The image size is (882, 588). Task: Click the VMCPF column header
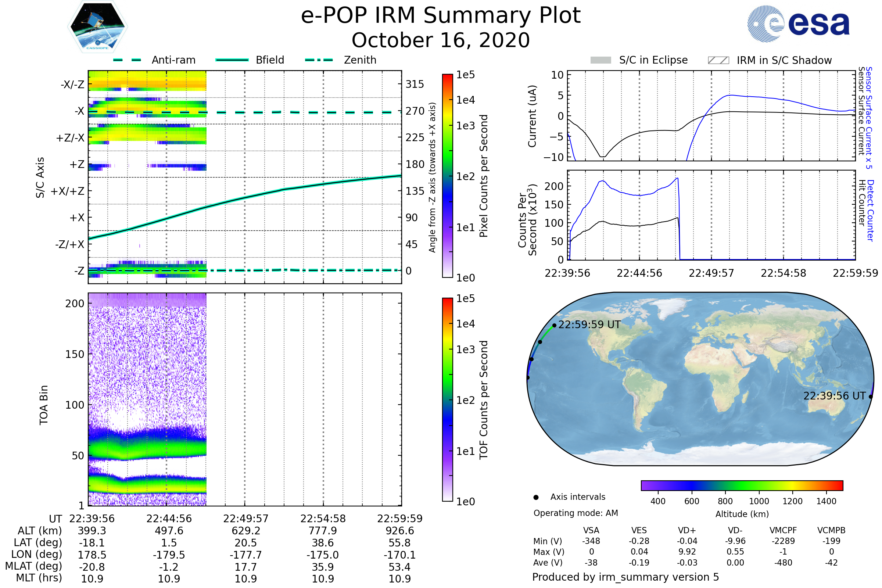coord(783,531)
